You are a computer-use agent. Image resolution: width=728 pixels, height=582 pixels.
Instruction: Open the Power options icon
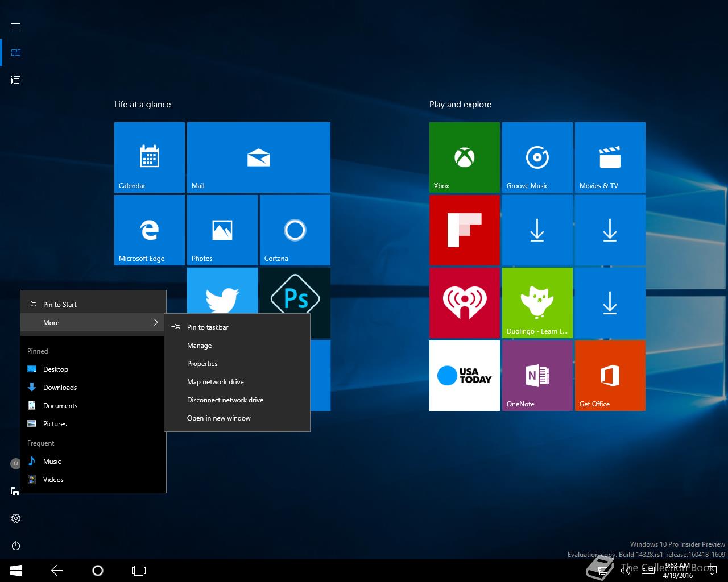coord(16,546)
